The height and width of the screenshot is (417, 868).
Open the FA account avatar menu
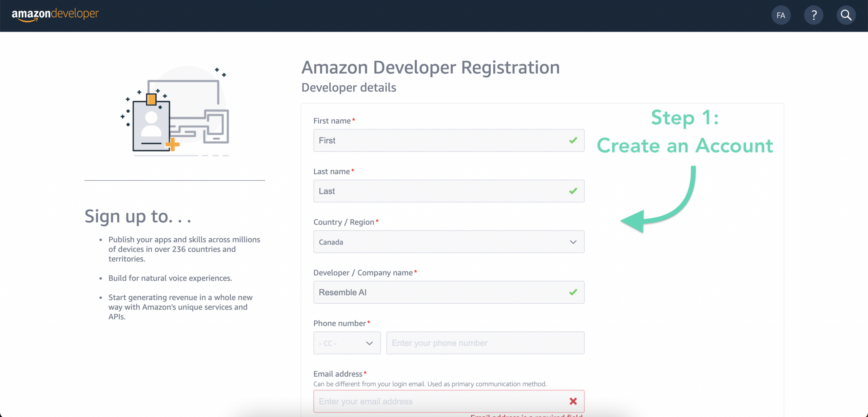[x=781, y=15]
